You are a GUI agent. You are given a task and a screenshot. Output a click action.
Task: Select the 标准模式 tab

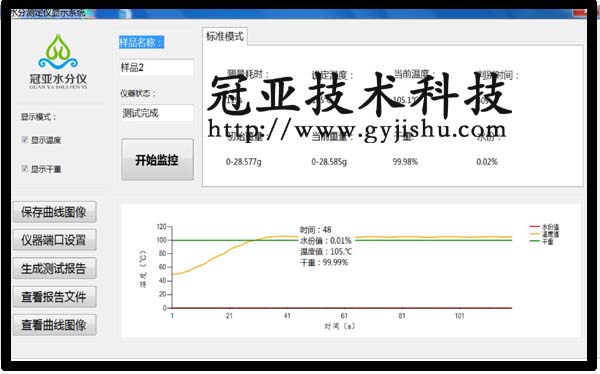tap(225, 36)
